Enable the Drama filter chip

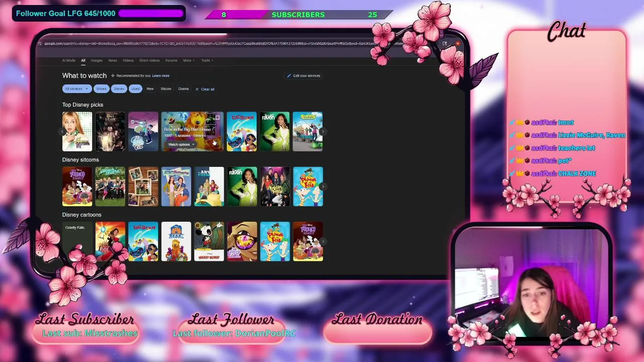click(183, 89)
